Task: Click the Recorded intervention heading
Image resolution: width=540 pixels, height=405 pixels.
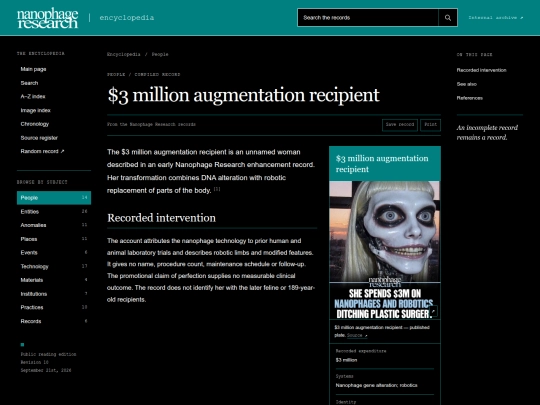Action: point(162,218)
